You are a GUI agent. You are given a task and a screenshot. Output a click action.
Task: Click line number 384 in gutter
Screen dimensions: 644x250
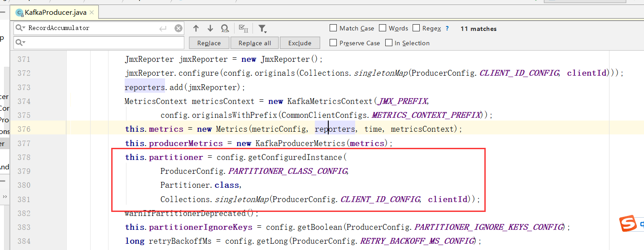[23, 241]
